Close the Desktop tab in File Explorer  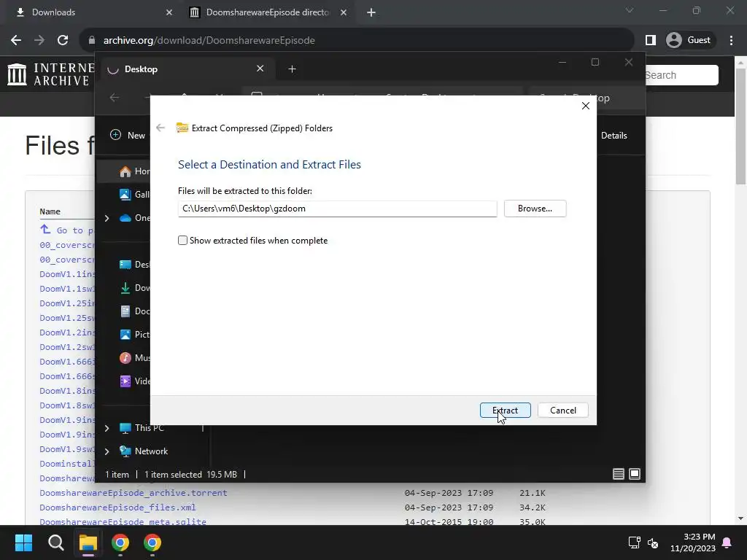260,69
